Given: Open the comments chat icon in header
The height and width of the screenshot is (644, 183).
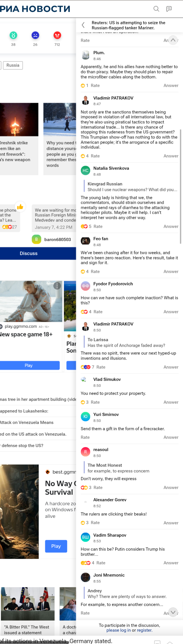Looking at the screenshot, I should pyautogui.click(x=169, y=9).
